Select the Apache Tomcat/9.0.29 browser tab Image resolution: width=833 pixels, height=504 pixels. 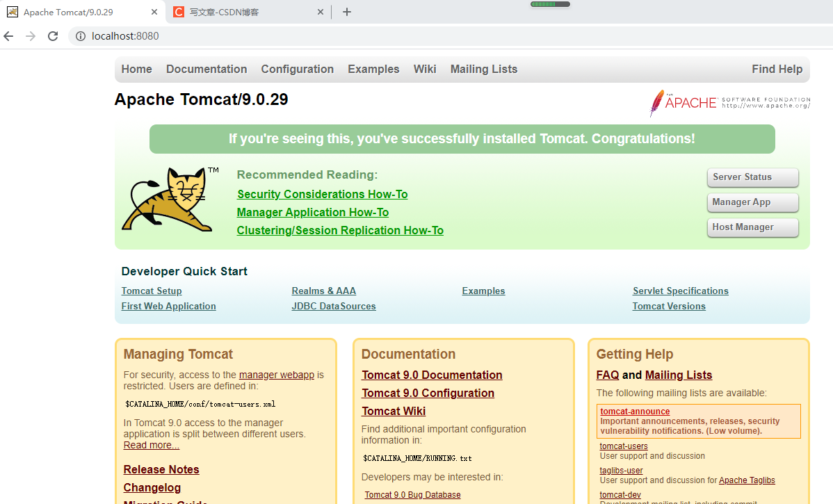pos(83,12)
